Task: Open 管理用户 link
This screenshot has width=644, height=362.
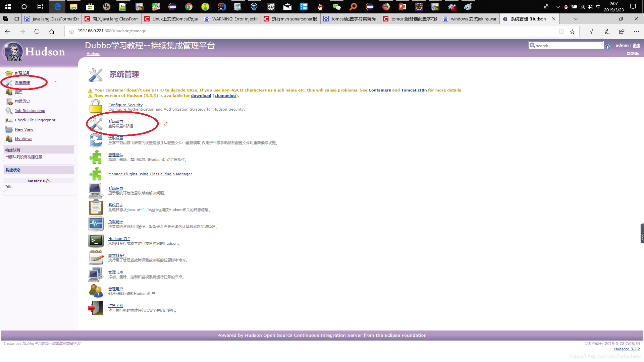Action: click(x=116, y=289)
